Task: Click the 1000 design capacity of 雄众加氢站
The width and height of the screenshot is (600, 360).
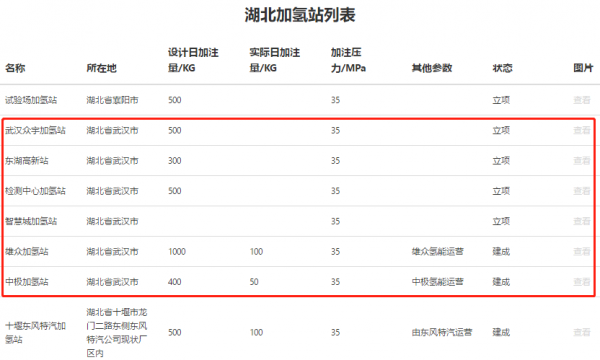Action: pyautogui.click(x=177, y=251)
